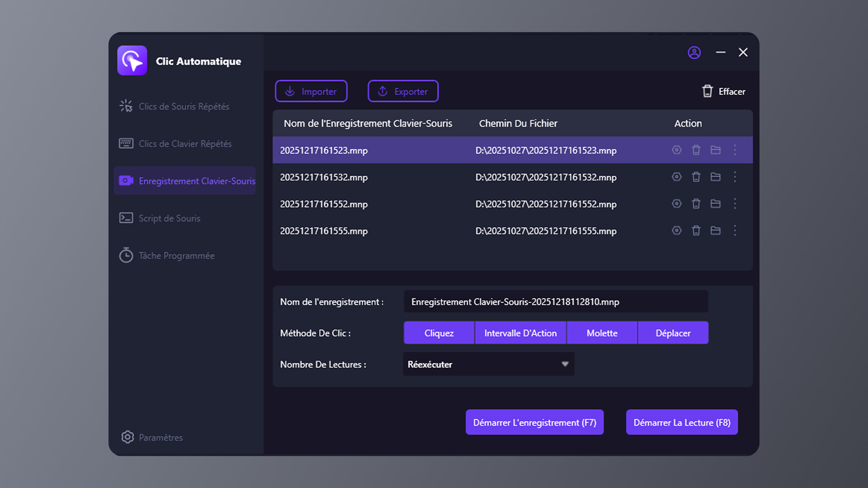The width and height of the screenshot is (868, 488).
Task: Toggle eye icon for 20251217161532.mnp
Action: pos(676,177)
